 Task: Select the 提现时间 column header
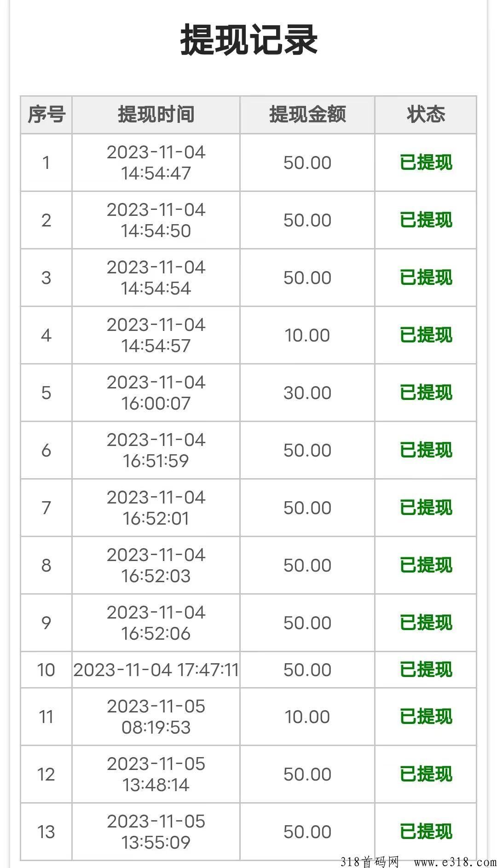[x=156, y=115]
